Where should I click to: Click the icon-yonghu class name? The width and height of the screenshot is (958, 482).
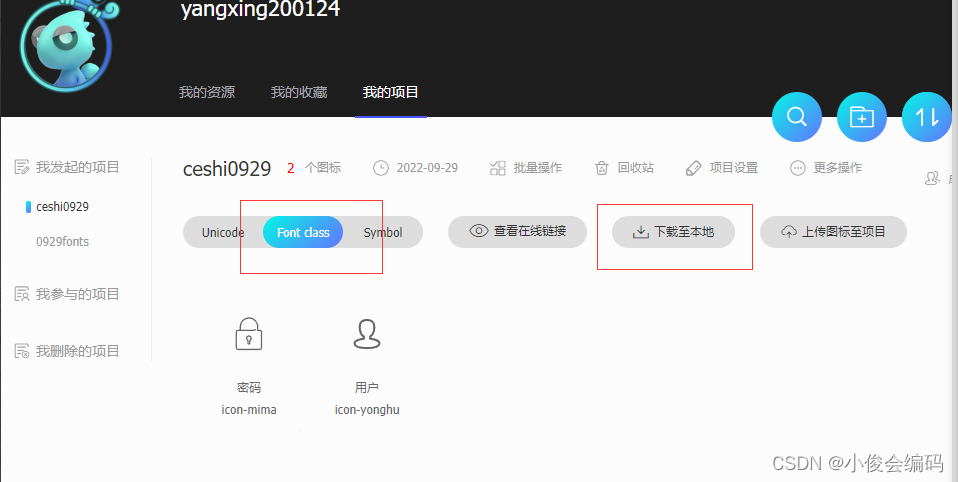367,410
